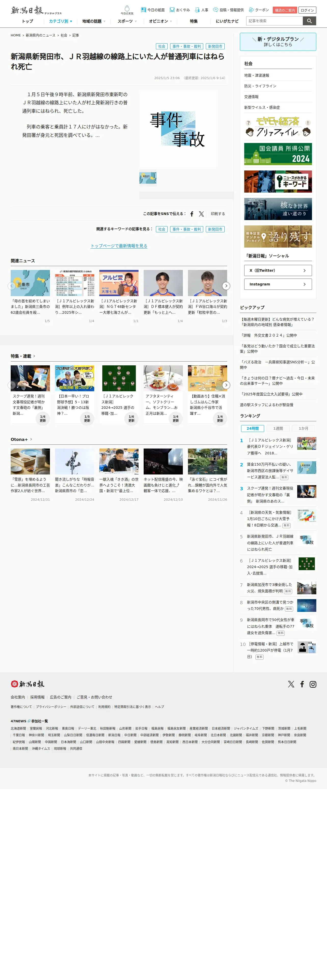Focus the 記事を検索 search field
Viewport: 327px width, 980px height.
[x=275, y=21]
